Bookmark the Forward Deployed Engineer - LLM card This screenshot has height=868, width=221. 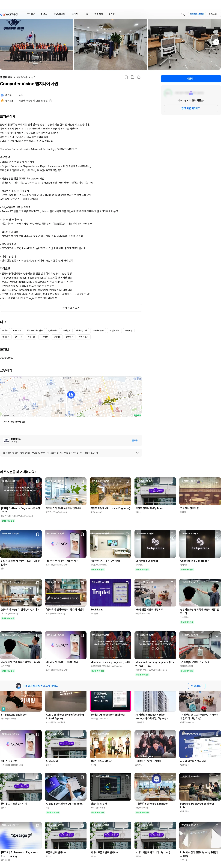[217, 777]
